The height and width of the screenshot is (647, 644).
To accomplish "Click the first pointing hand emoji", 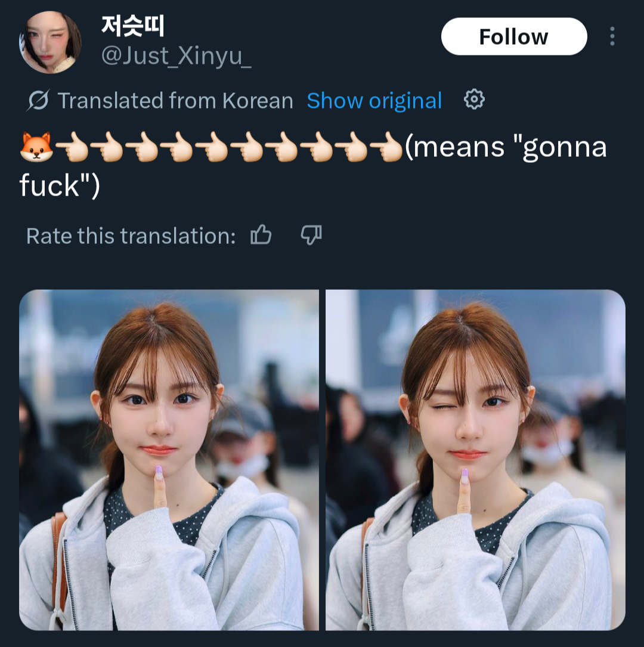I will tap(72, 147).
